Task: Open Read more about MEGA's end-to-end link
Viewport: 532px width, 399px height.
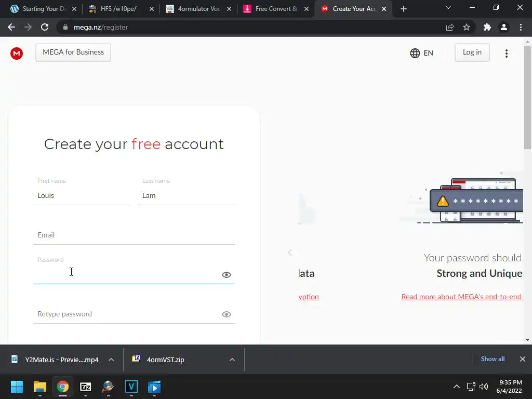Action: [462, 297]
